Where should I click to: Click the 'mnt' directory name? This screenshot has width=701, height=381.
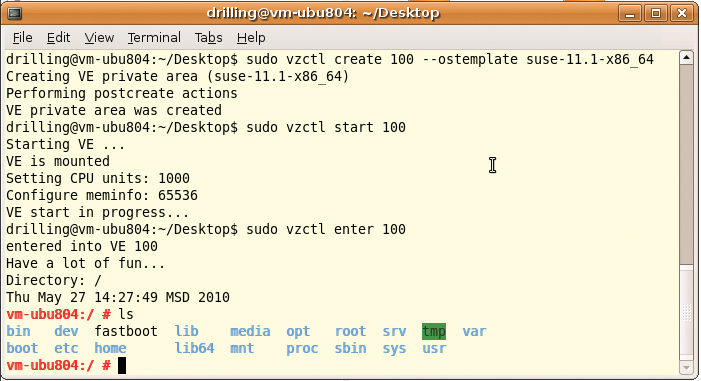tap(242, 348)
